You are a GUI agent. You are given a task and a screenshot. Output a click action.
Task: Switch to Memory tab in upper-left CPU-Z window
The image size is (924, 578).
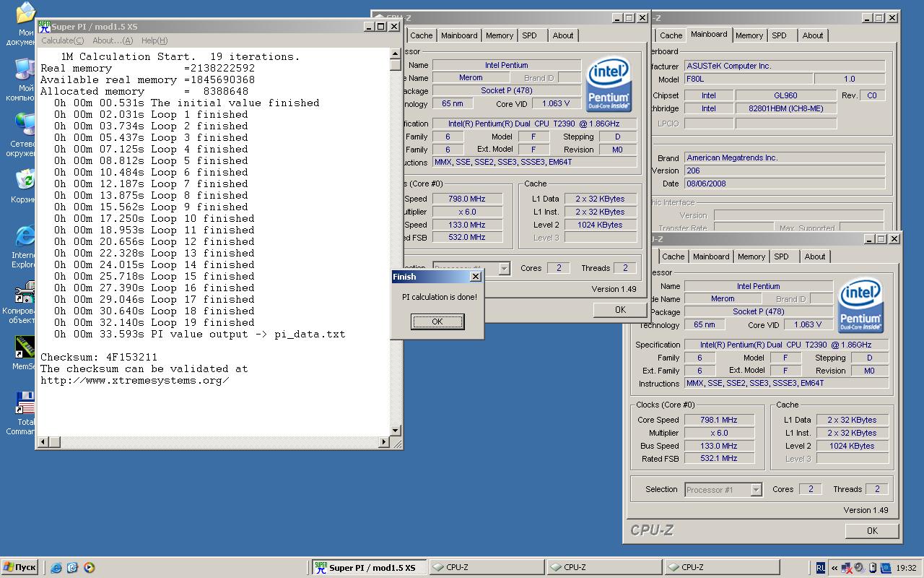pos(500,35)
